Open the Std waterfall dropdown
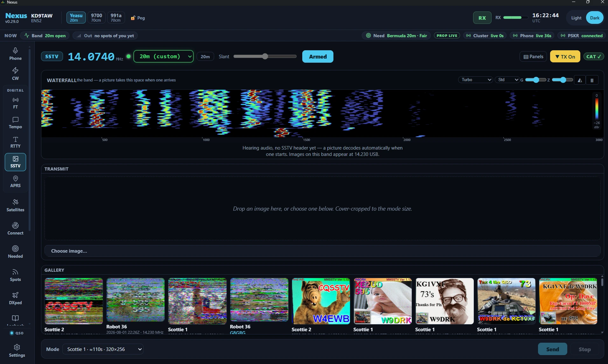This screenshot has height=364, width=608. point(507,80)
